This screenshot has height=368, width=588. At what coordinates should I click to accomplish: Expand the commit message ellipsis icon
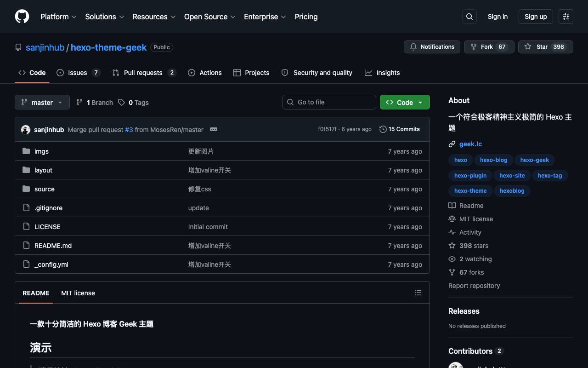click(x=214, y=129)
